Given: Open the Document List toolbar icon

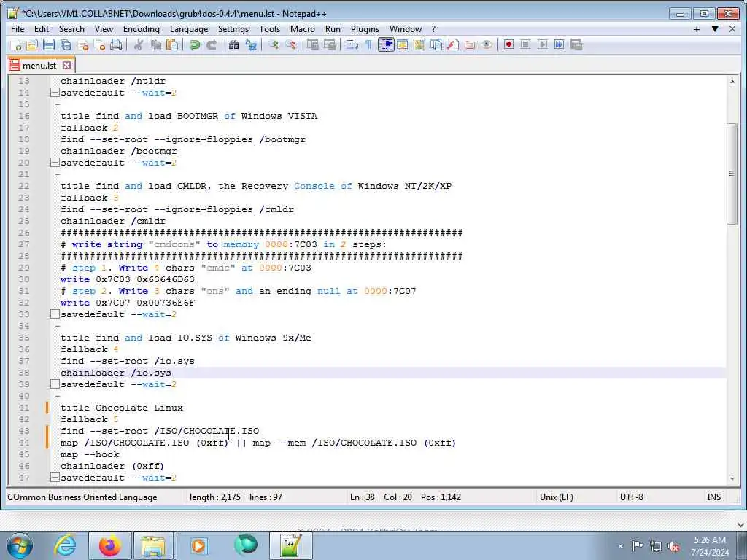Looking at the screenshot, I should (436, 44).
